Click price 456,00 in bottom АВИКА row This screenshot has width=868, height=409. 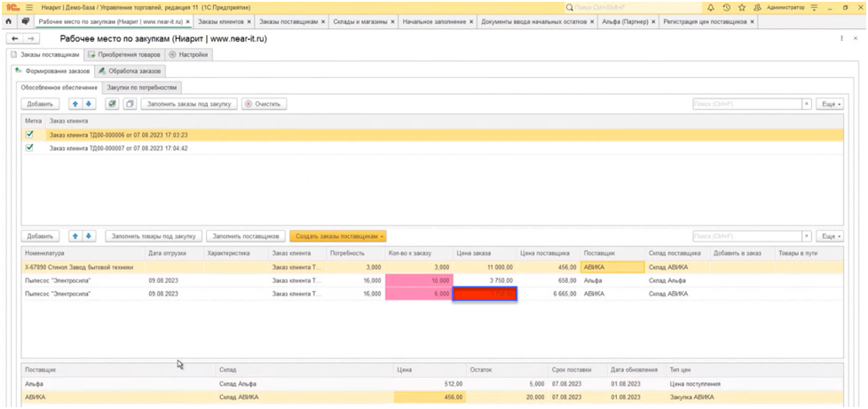pyautogui.click(x=430, y=397)
